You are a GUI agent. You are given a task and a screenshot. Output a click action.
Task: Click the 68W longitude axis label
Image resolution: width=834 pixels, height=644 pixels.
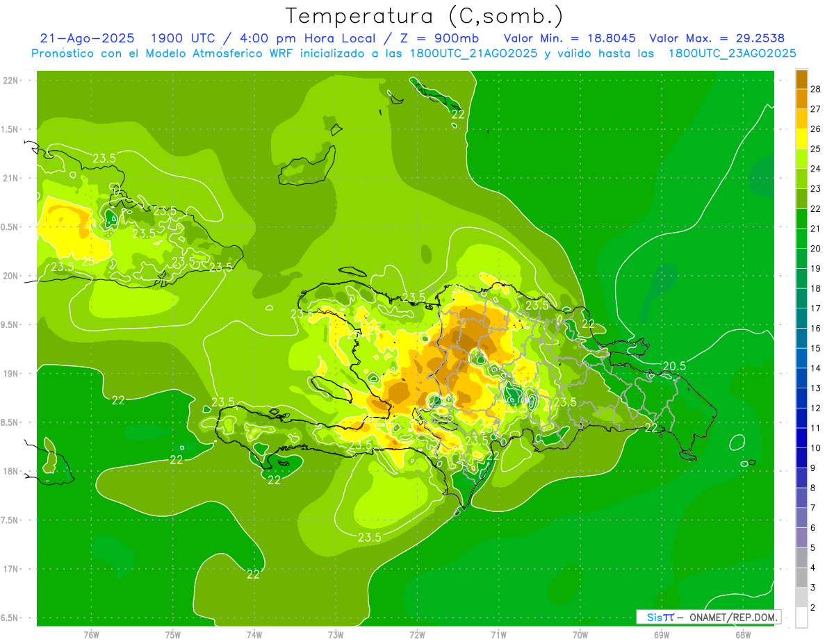click(x=743, y=635)
